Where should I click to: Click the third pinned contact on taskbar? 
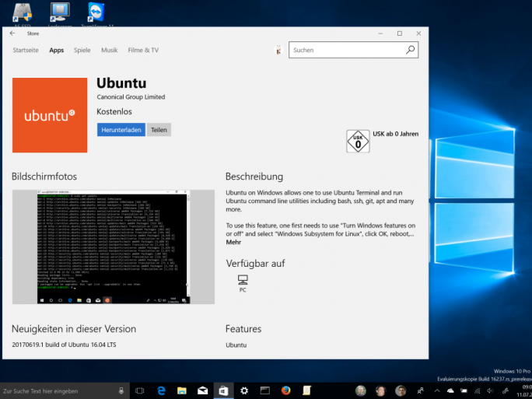point(401,391)
